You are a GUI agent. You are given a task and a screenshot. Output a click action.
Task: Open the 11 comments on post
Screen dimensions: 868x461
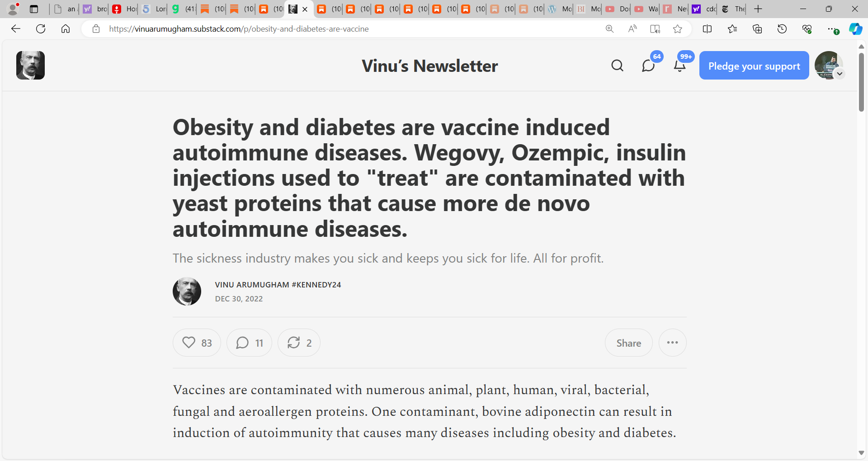pyautogui.click(x=249, y=343)
